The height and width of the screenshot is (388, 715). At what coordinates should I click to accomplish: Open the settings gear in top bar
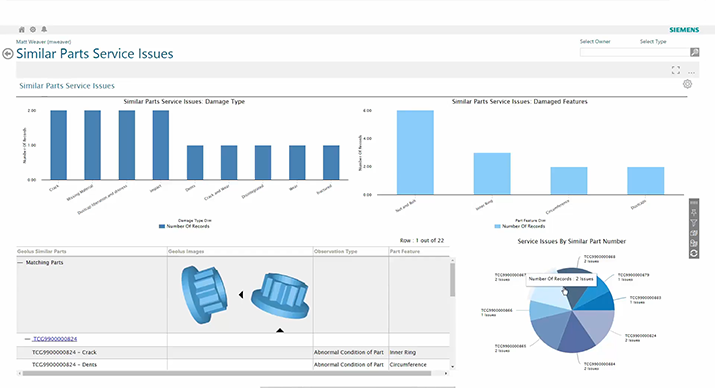point(33,30)
